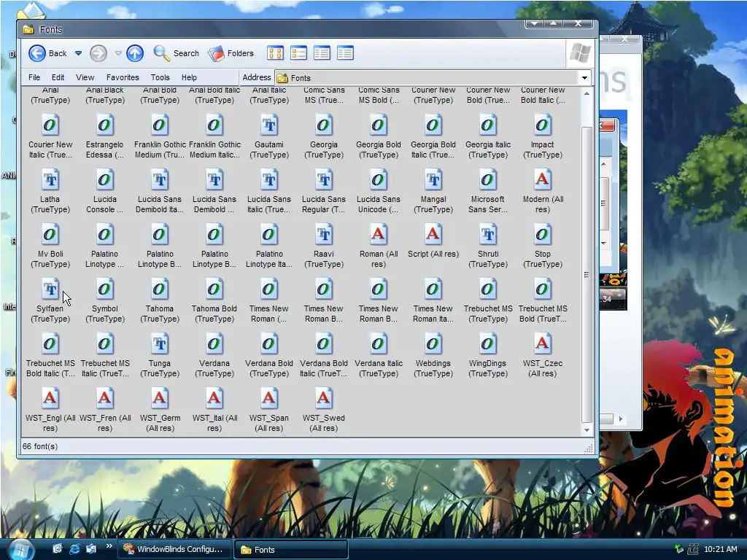Switch to List view icon

[298, 53]
